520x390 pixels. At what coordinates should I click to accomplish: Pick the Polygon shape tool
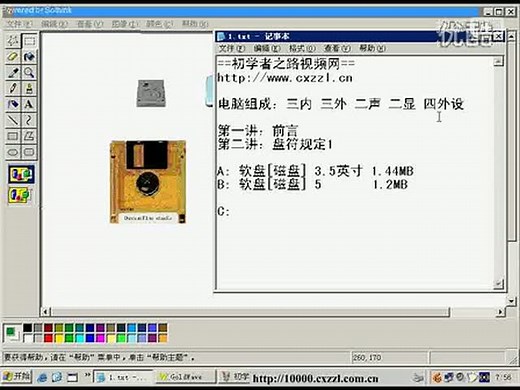(x=29, y=136)
